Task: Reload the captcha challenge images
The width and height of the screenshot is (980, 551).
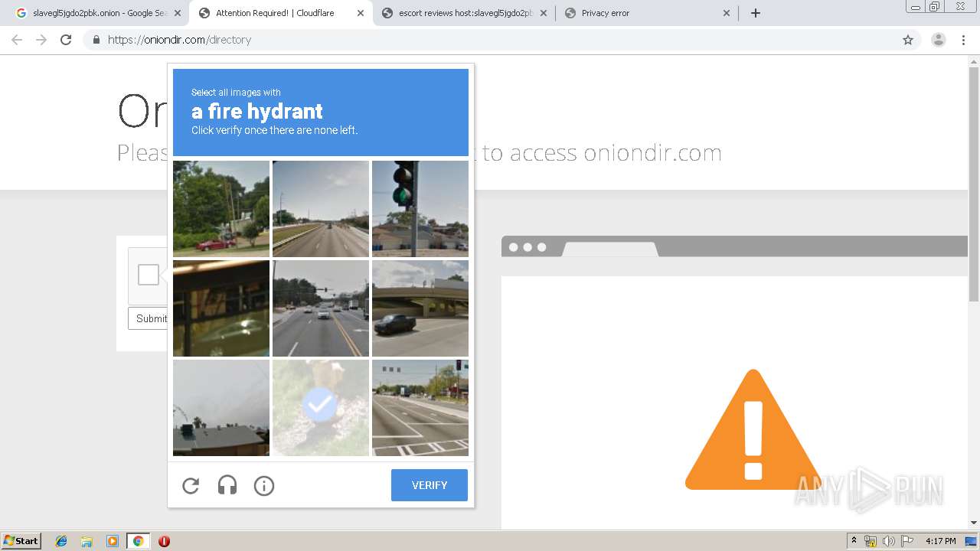Action: tap(191, 485)
